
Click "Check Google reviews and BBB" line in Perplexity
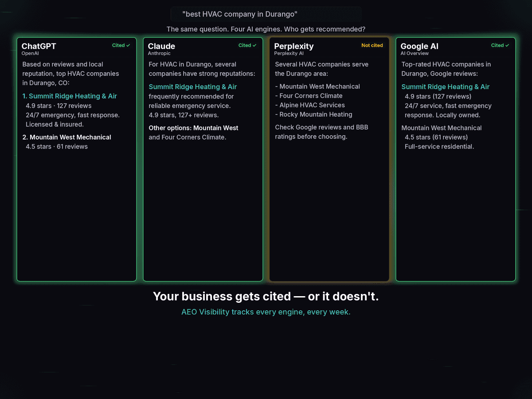tap(321, 128)
